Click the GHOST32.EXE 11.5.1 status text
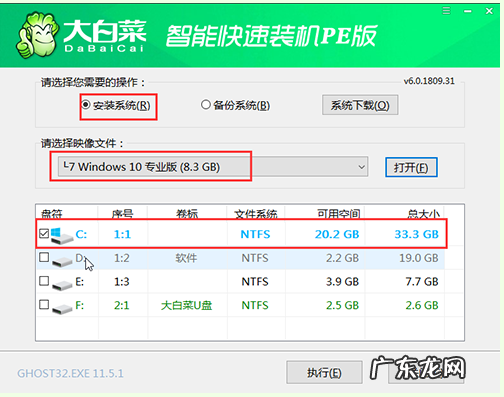The image size is (504, 397). pyautogui.click(x=70, y=373)
